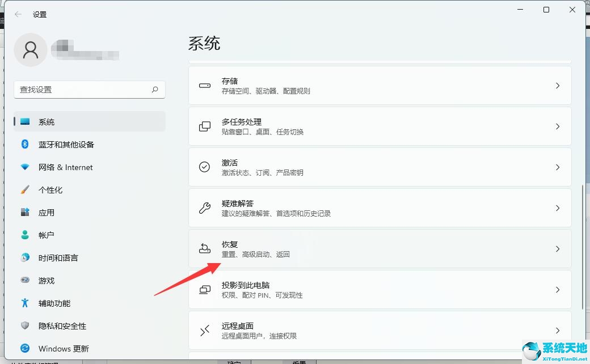Open 网络 & Internet via its globe icon
This screenshot has width=590, height=364.
pyautogui.click(x=24, y=167)
